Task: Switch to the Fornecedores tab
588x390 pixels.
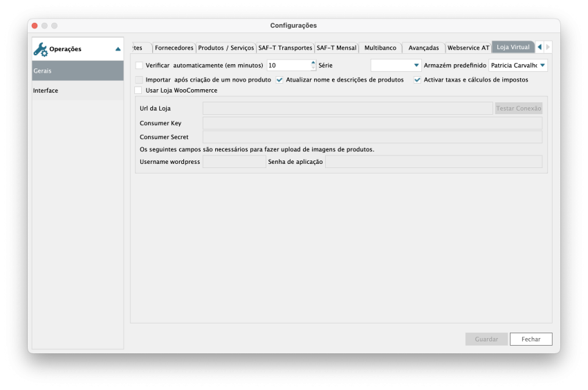Action: [x=174, y=48]
